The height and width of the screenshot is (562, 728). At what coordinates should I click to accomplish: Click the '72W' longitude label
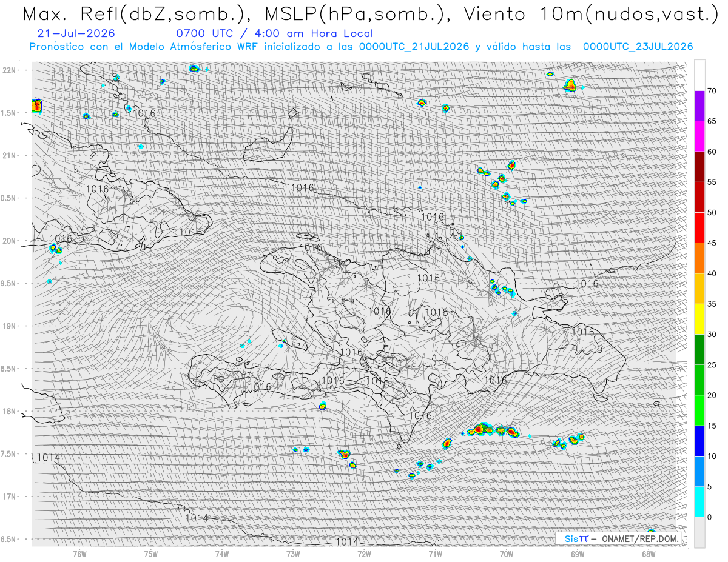coord(364,554)
